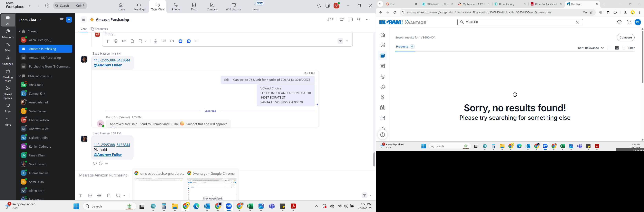Click the chat list filter icon
This screenshot has width=644, height=212.
pos(61,20)
